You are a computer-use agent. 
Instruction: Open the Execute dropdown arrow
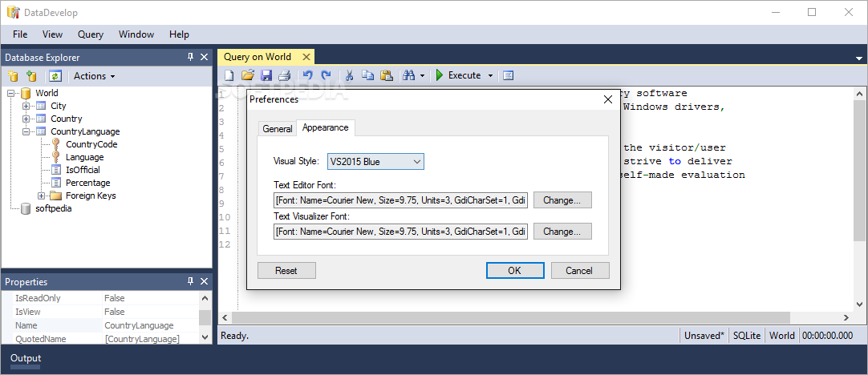coord(490,76)
